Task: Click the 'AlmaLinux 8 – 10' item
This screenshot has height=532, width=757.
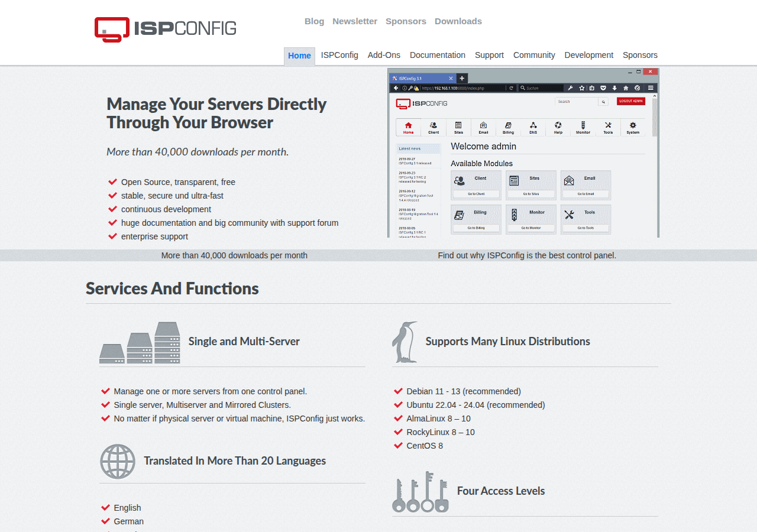Action: tap(438, 419)
